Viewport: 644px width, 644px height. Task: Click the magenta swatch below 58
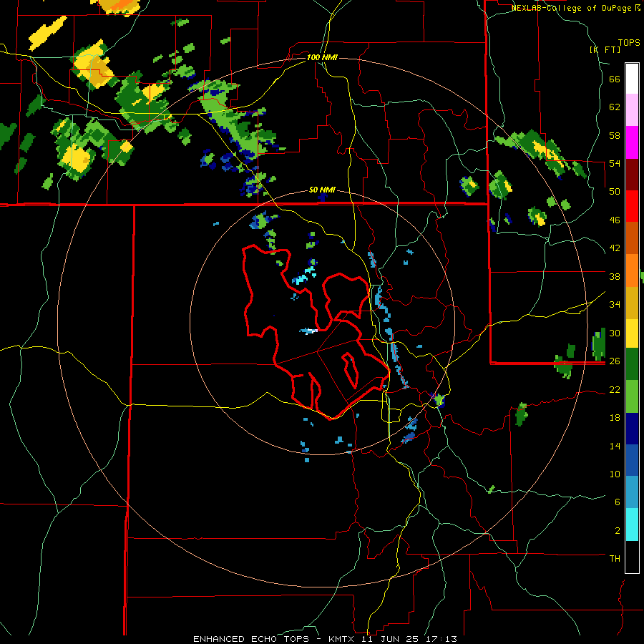coord(632,142)
